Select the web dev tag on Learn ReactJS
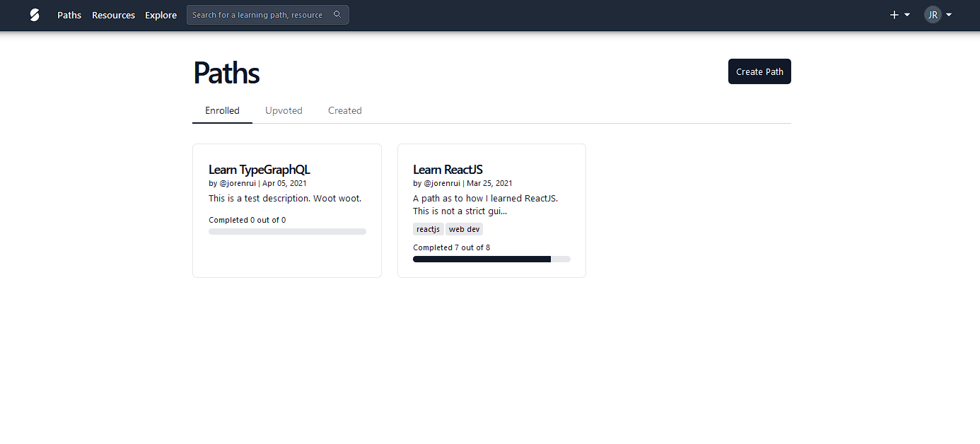This screenshot has height=444, width=980. click(464, 228)
